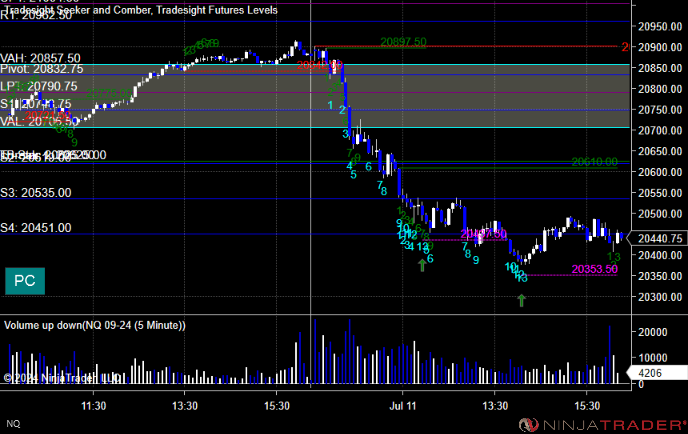
Task: Select the VAH: 20857.50 level label
Action: pyautogui.click(x=40, y=58)
